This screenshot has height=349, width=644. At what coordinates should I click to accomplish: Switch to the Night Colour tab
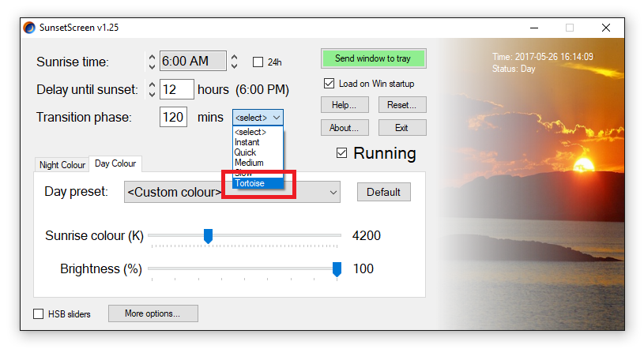(x=62, y=165)
